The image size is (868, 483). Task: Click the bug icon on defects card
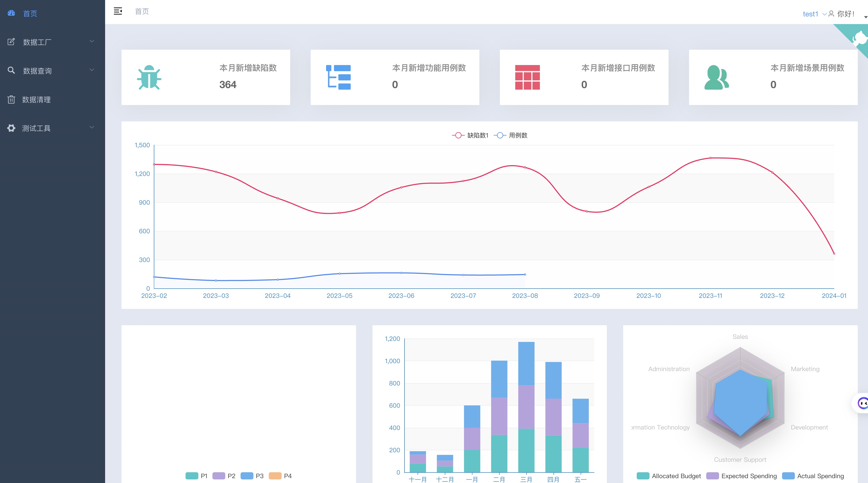[149, 77]
